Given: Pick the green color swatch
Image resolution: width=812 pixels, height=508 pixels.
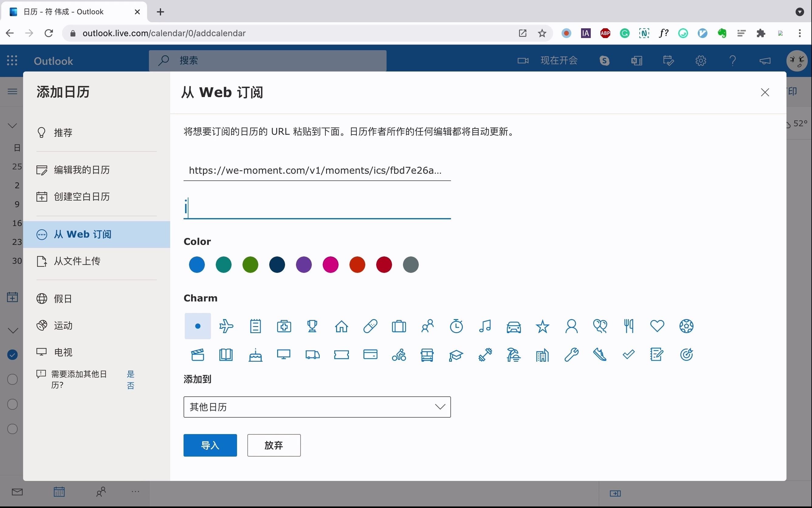Looking at the screenshot, I should pyautogui.click(x=250, y=264).
